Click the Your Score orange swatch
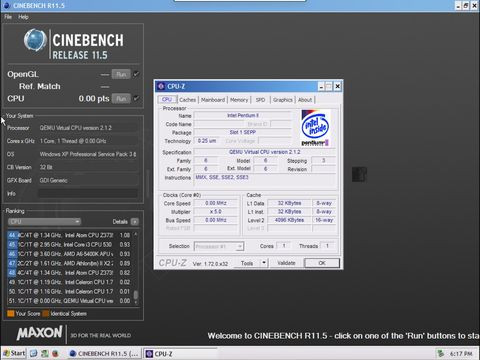This screenshot has width=480, height=360. [11, 314]
